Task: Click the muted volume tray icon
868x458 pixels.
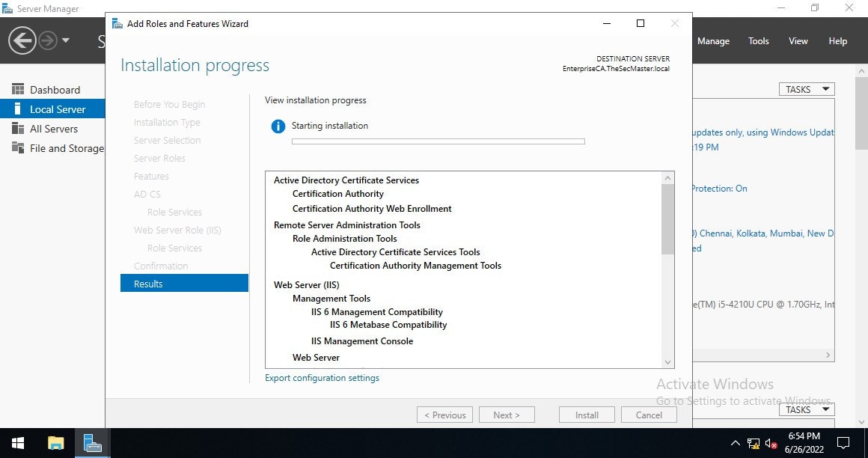Action: (771, 443)
